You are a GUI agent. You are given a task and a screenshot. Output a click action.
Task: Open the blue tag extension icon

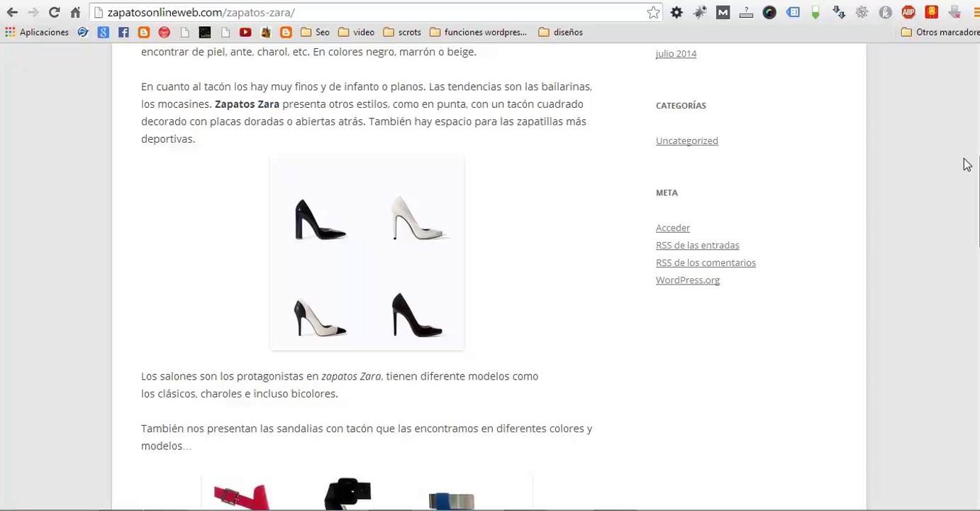pyautogui.click(x=793, y=12)
